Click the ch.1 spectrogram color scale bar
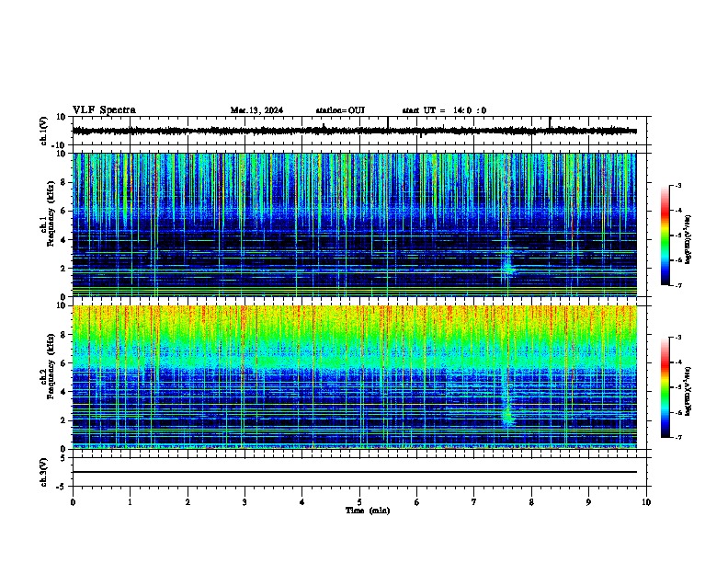The height and width of the screenshot is (563, 728). [665, 236]
